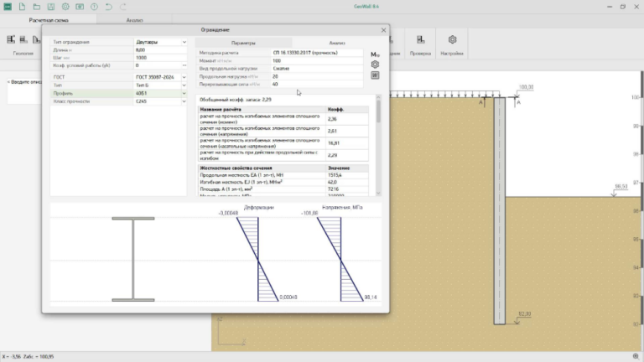Click the Вид продольной нагрузки value Сжатие
Viewport: 644px width, 362px height.
click(x=317, y=68)
